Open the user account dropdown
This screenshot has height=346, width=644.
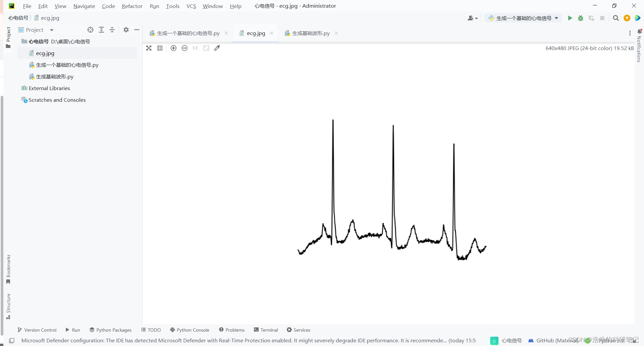coord(473,18)
